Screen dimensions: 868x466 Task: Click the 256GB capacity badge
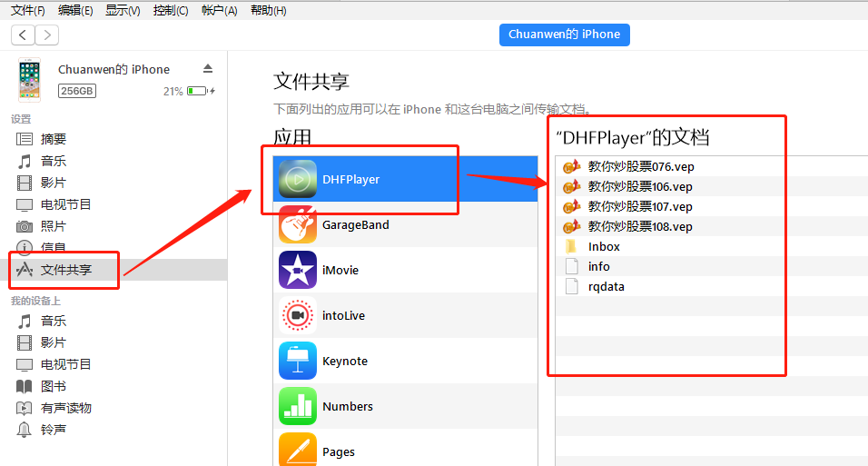pos(77,91)
